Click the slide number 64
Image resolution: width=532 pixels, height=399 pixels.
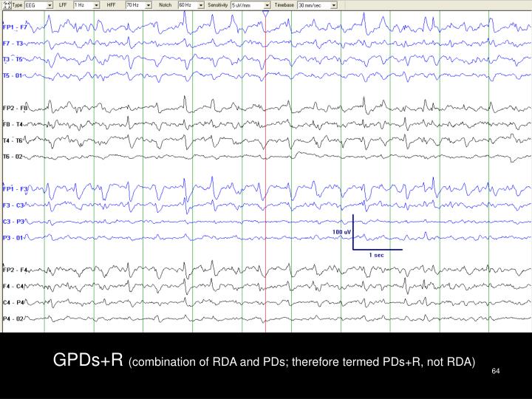[x=496, y=371]
